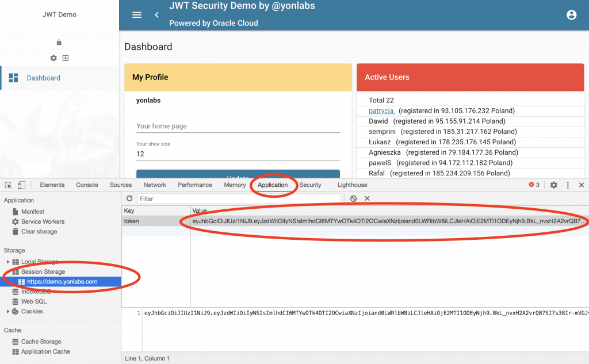Select the Application tab
Screen dimensions: 589x364
pos(273,185)
